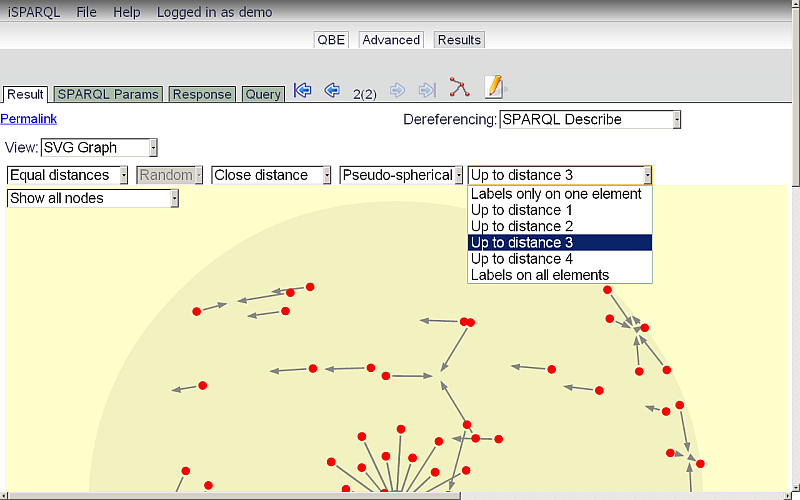Screen dimensions: 800x500
Task: Open the iSPARQL menu
Action: 34,12
